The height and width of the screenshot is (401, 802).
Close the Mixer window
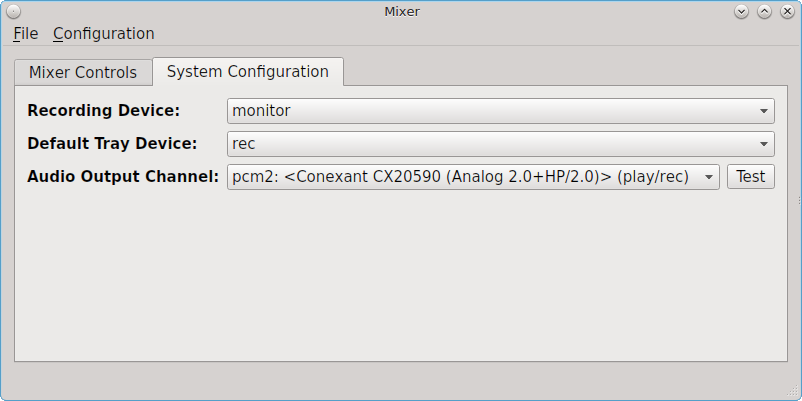787,11
